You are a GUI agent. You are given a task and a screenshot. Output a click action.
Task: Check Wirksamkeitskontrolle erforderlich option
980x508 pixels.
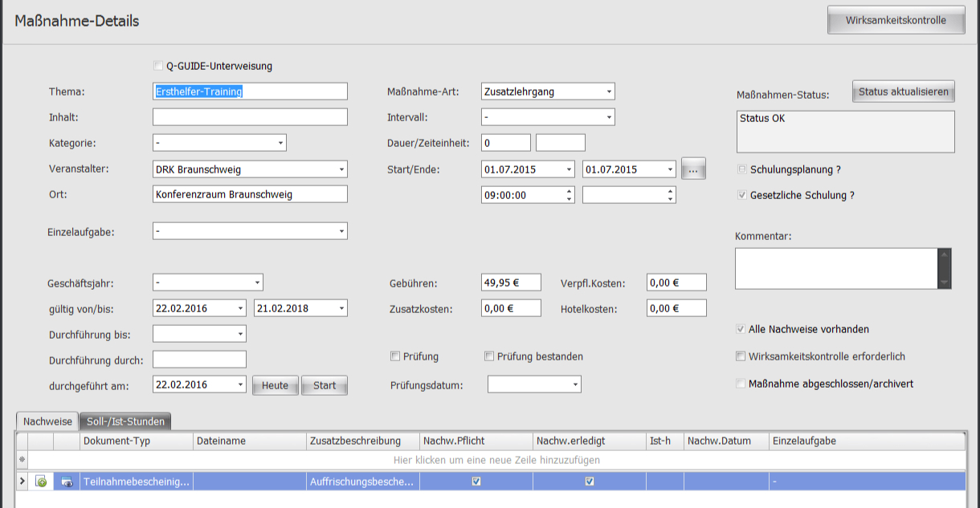[x=741, y=356]
